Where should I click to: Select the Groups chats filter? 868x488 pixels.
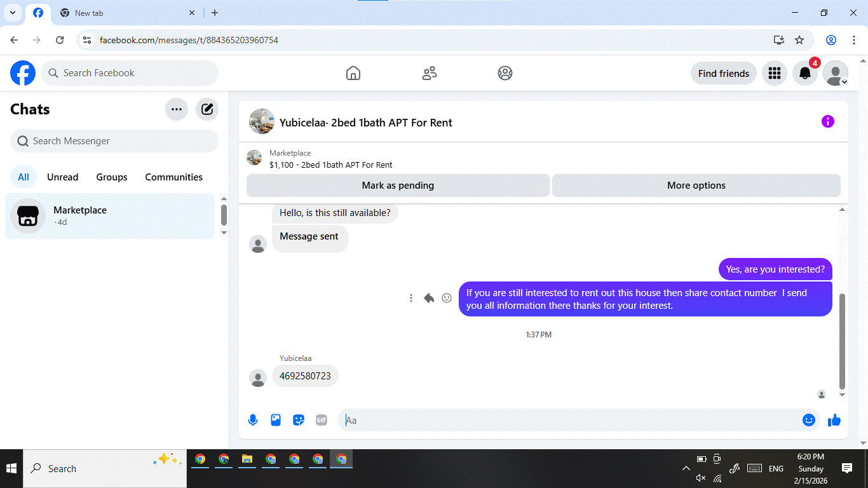(x=112, y=177)
